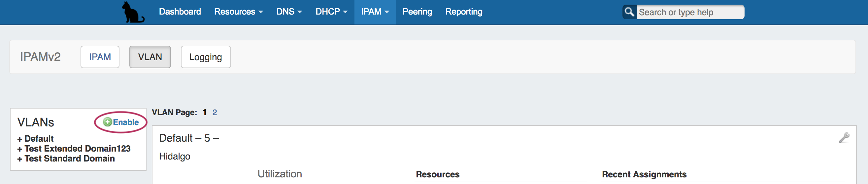868x184 pixels.
Task: Switch to the Logging sub-tab
Action: pyautogui.click(x=206, y=57)
